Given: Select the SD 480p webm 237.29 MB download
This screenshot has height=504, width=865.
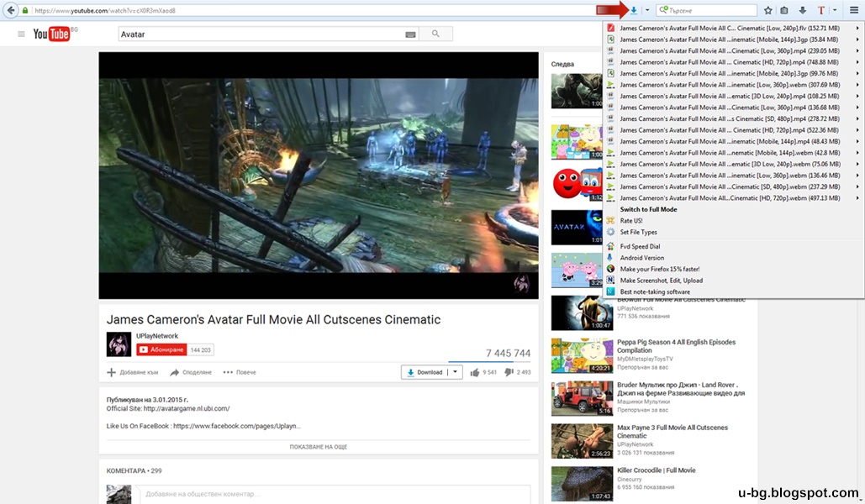Looking at the screenshot, I should 730,186.
